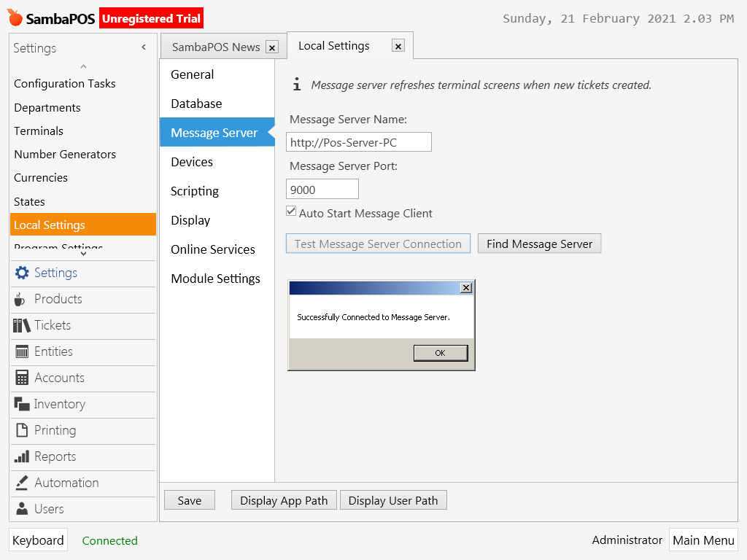Click the Automation pencil icon

[x=22, y=483]
